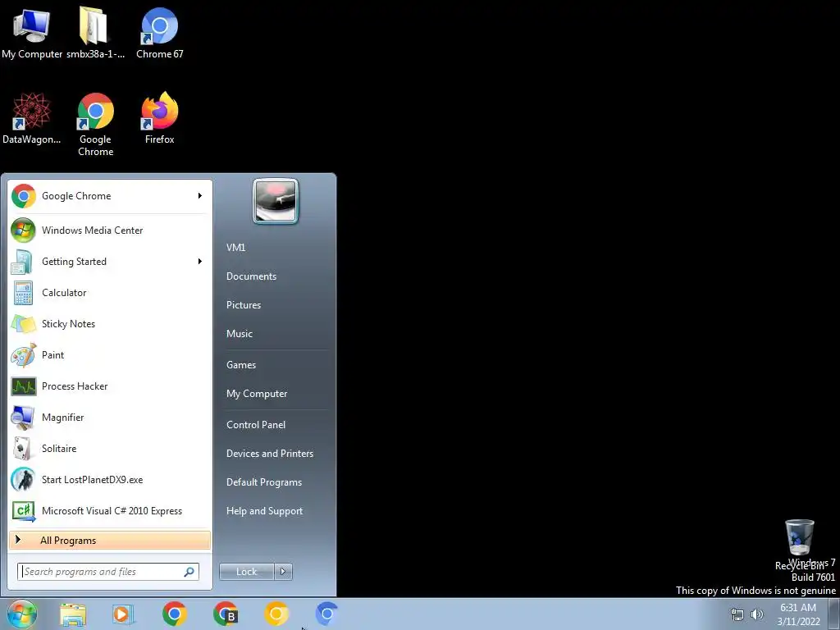
Task: Expand Getting Started submenu arrow
Action: [200, 262]
